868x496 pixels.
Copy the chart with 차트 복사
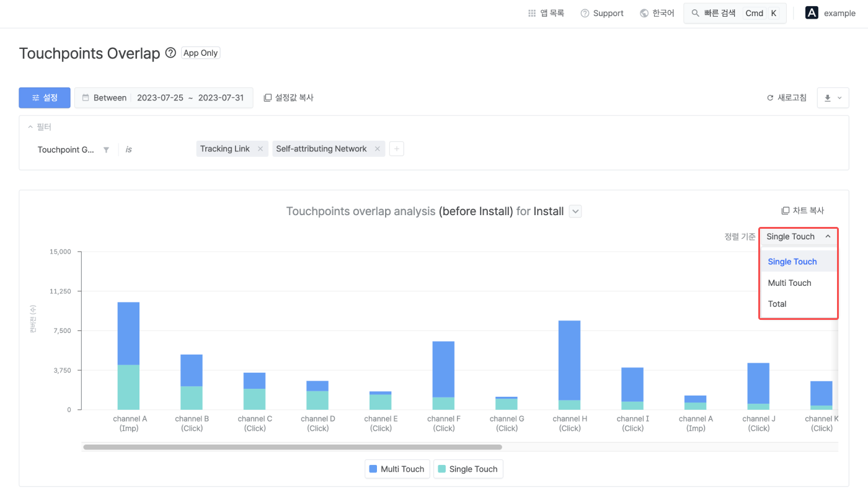(802, 211)
